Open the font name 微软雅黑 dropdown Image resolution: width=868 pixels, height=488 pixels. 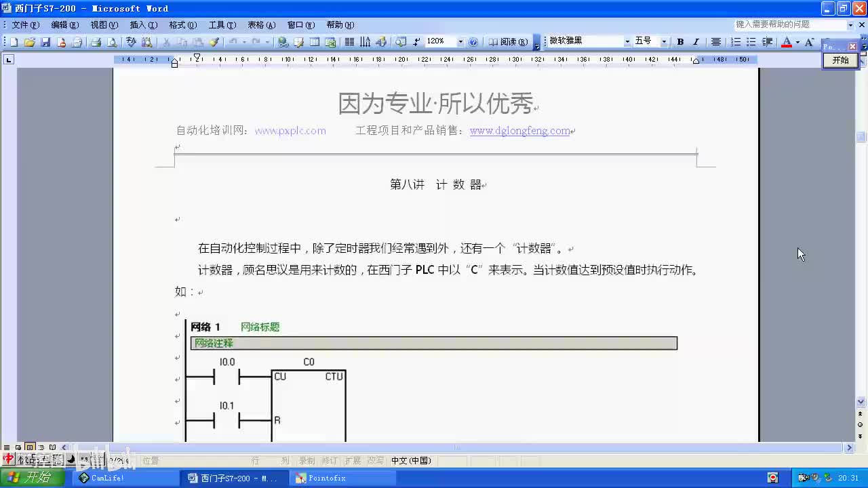pos(627,42)
